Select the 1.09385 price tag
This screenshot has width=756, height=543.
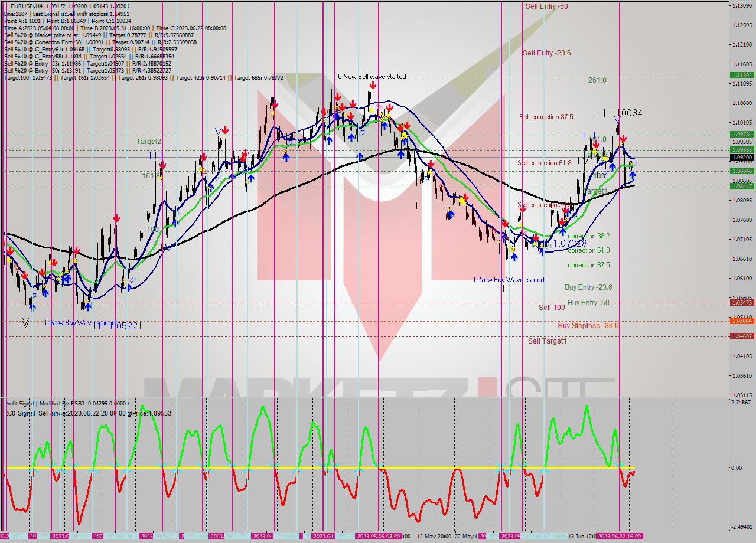[x=742, y=149]
